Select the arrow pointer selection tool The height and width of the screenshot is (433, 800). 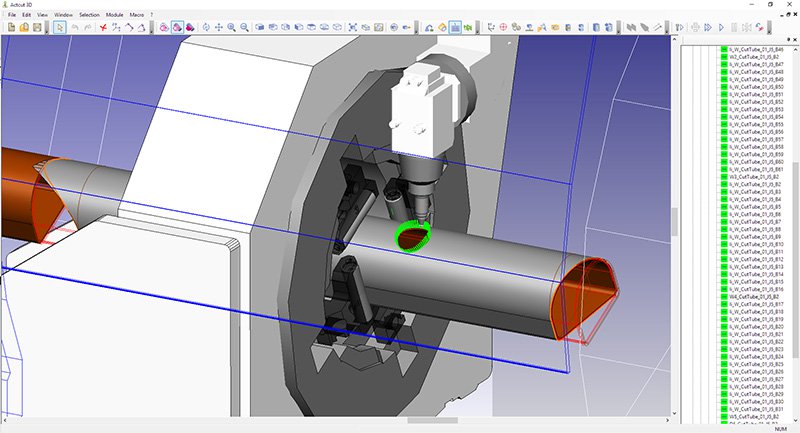pos(60,28)
